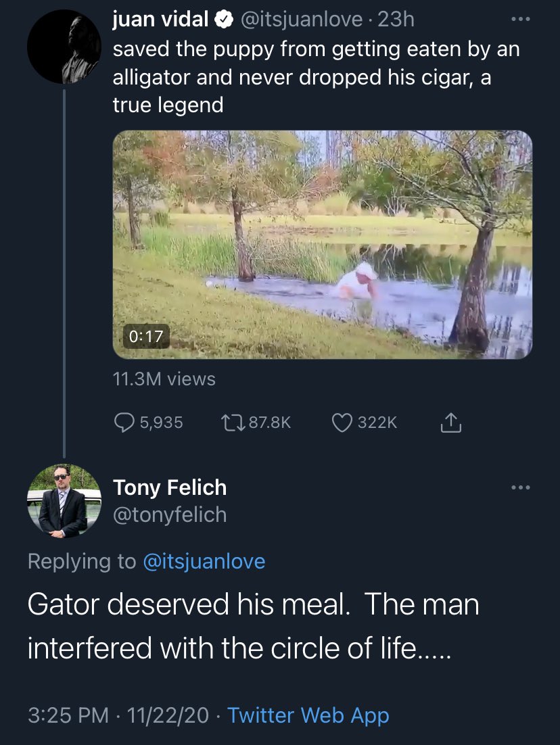This screenshot has width=560, height=745.
Task: Tap the reply speech bubble icon
Action: click(124, 422)
